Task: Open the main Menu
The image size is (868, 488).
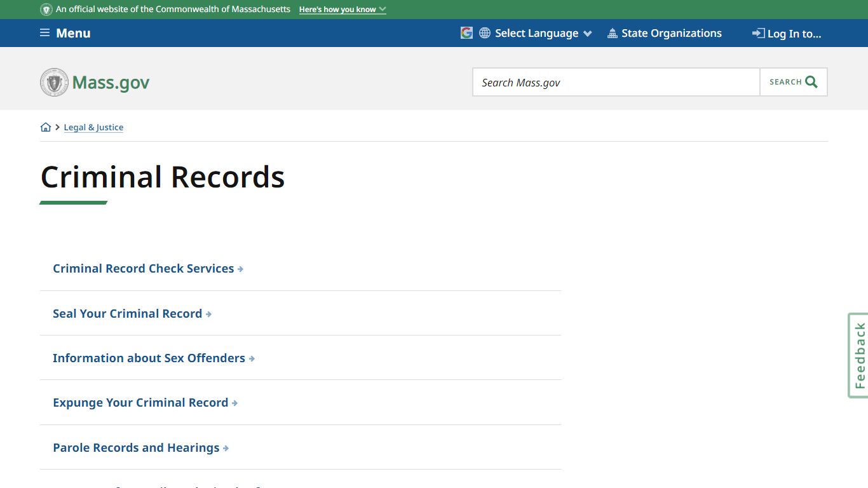Action: tap(73, 33)
